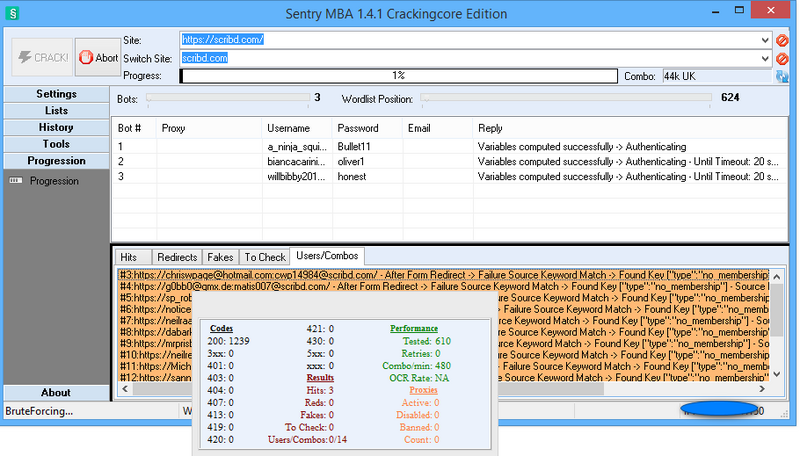Open the Settings section

coord(56,94)
